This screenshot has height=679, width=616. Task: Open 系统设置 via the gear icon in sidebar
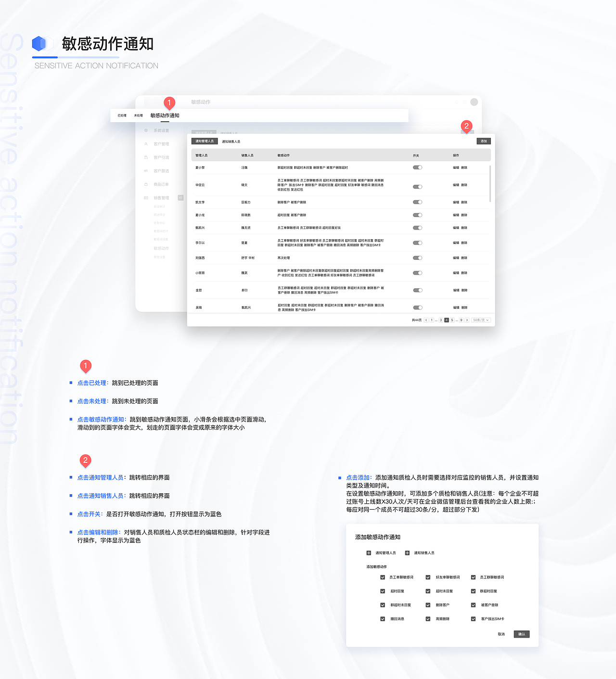[x=146, y=130]
